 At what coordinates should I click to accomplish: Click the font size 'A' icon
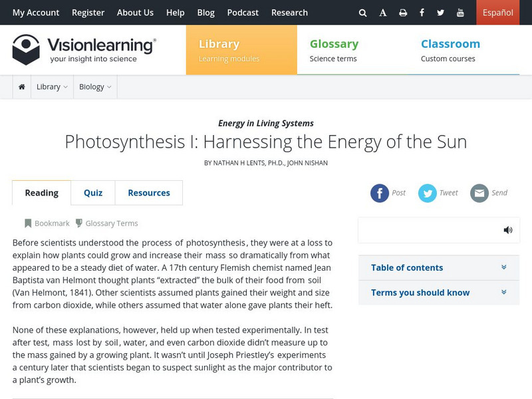(383, 13)
